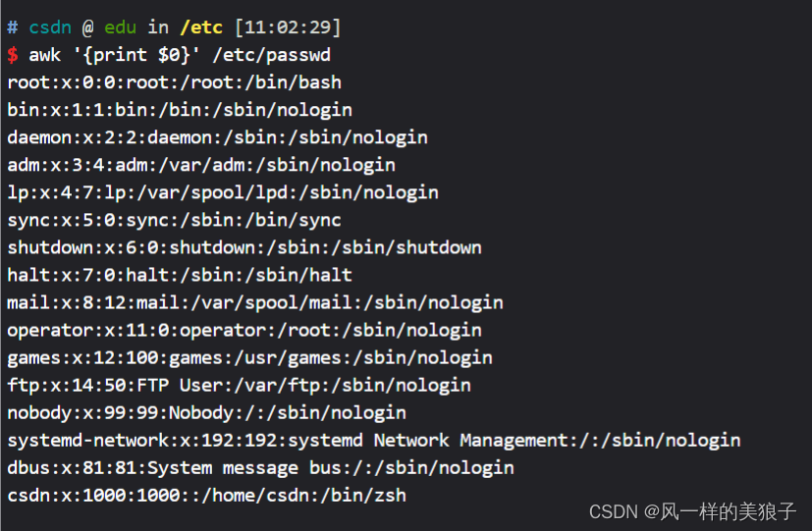The width and height of the screenshot is (812, 531).
Task: Click the FTP User output line
Action: pos(239,385)
